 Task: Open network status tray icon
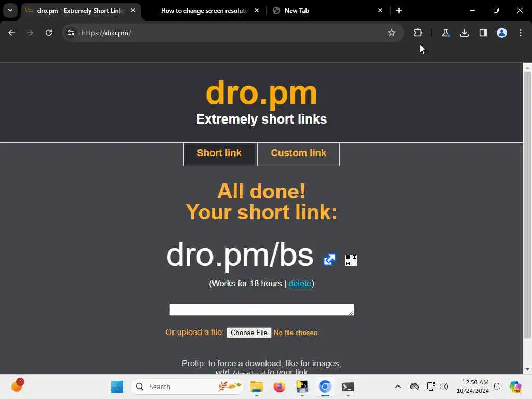[x=431, y=387]
